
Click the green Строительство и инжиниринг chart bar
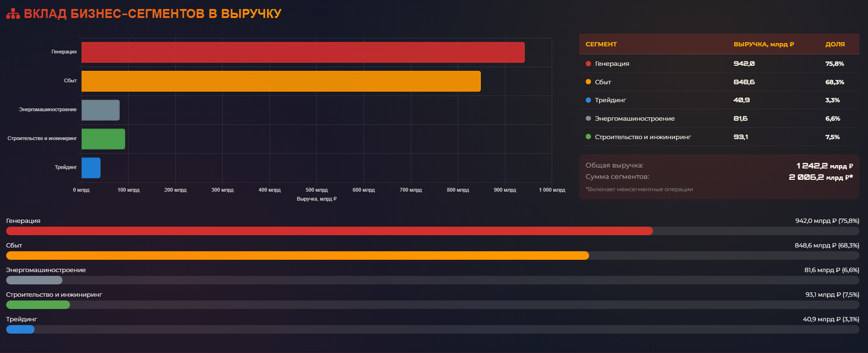tap(103, 139)
